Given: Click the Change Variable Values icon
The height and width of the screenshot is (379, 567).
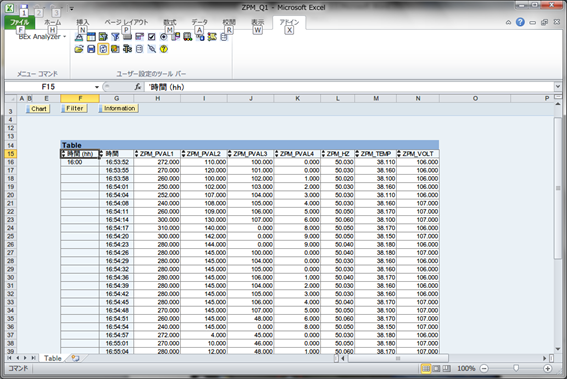Looking at the screenshot, I should (115, 49).
